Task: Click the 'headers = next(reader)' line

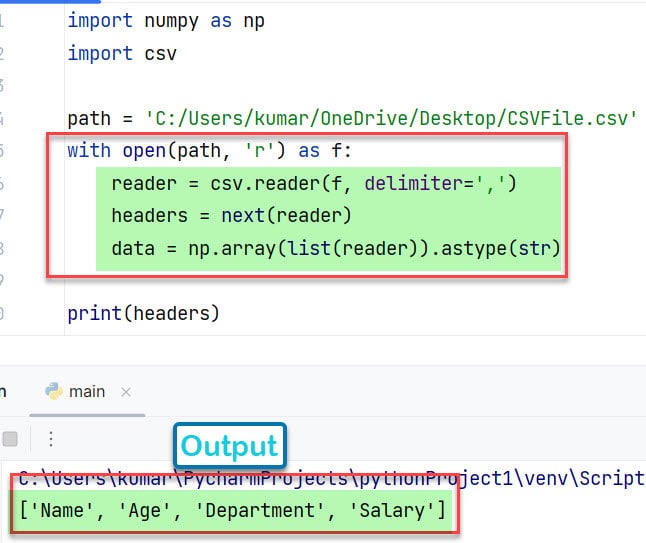Action: 231,215
